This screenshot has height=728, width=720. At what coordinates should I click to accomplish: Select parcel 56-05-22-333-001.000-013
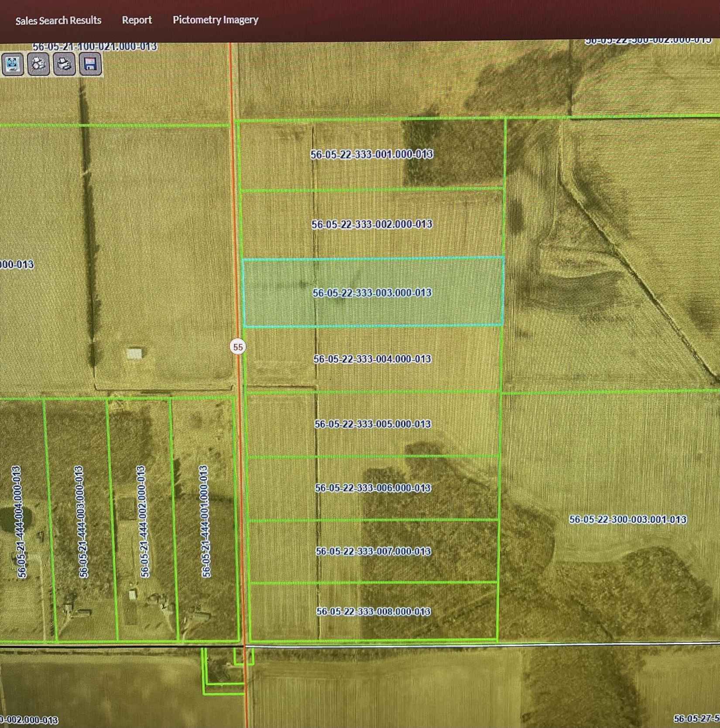tap(372, 154)
